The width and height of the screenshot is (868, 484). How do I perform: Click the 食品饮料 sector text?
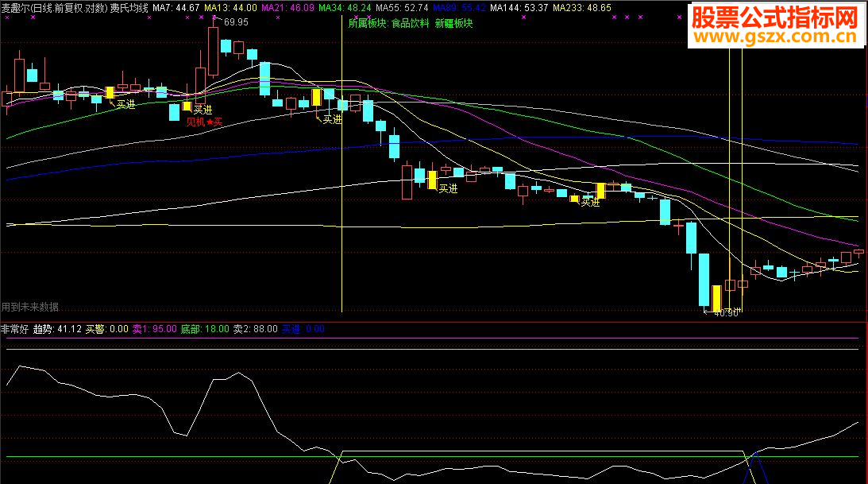coord(411,23)
